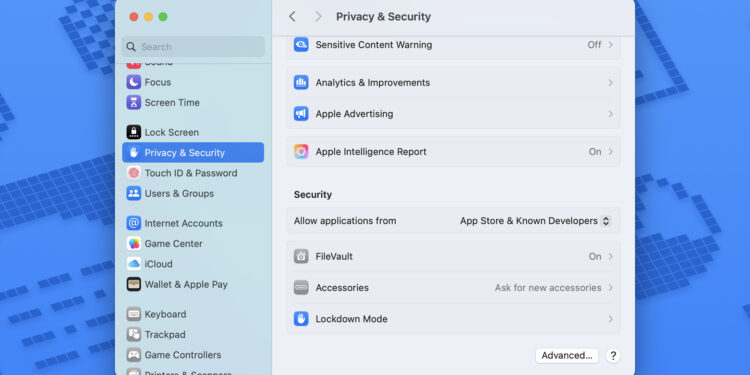Click the search magnifying glass icon
Viewport: 750px width, 375px height.
coord(131,47)
